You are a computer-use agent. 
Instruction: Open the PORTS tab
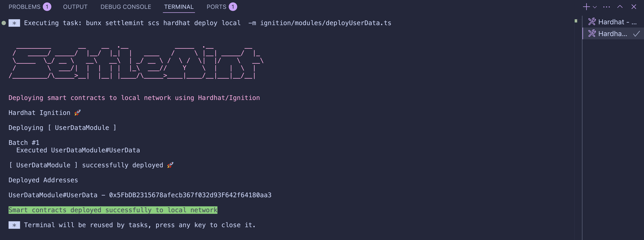pos(216,7)
